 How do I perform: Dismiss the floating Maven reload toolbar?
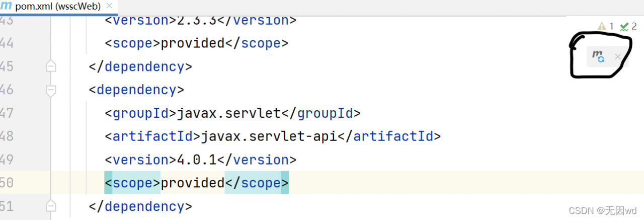pyautogui.click(x=618, y=57)
